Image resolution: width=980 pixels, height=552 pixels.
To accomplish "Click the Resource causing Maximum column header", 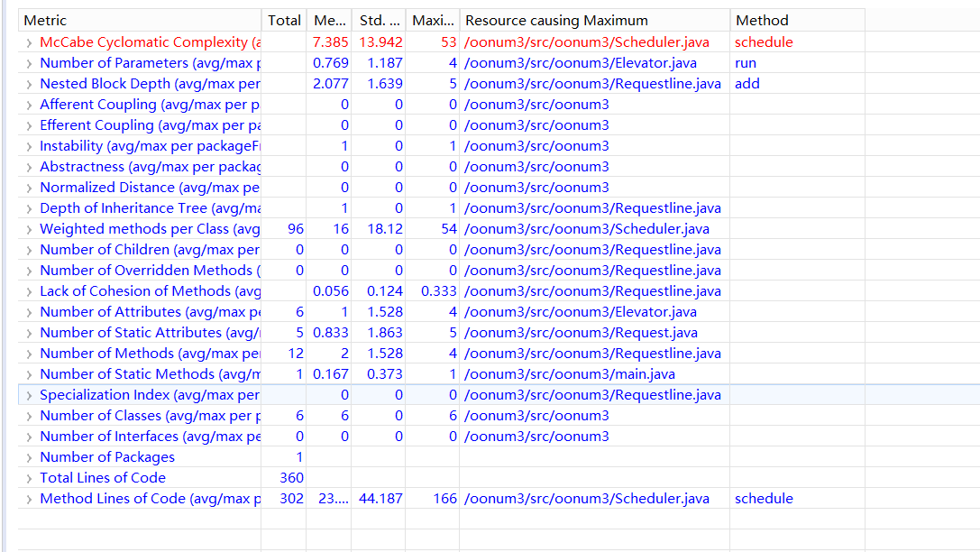I will (x=556, y=20).
